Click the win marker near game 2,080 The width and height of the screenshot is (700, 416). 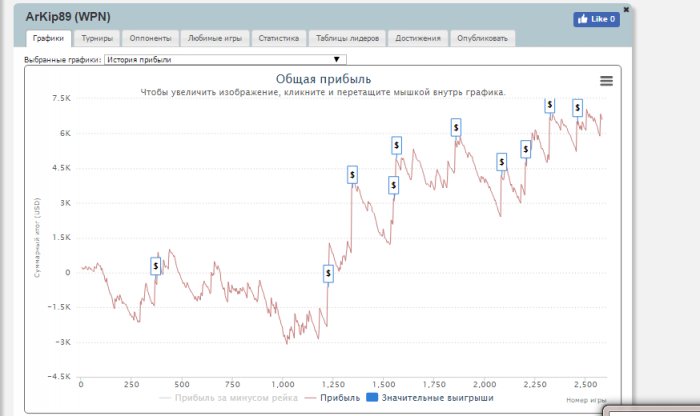pyautogui.click(x=502, y=162)
